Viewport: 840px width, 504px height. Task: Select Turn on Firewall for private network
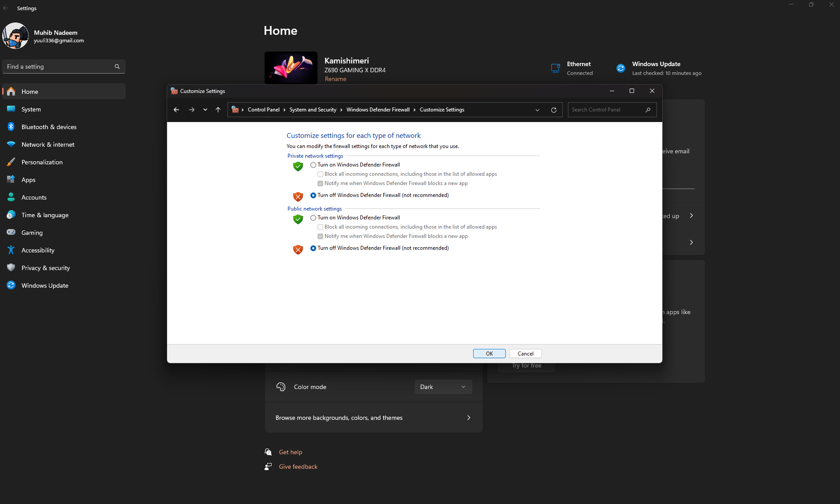[313, 165]
